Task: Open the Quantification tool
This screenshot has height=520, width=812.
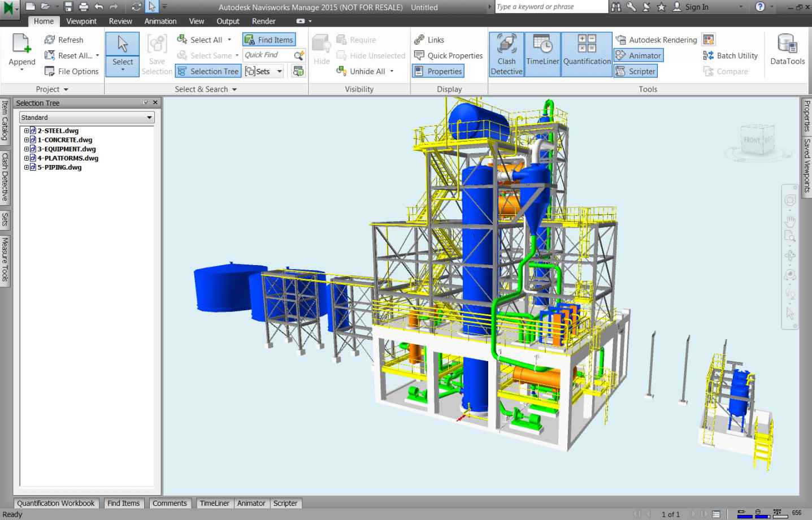Action: pyautogui.click(x=587, y=54)
